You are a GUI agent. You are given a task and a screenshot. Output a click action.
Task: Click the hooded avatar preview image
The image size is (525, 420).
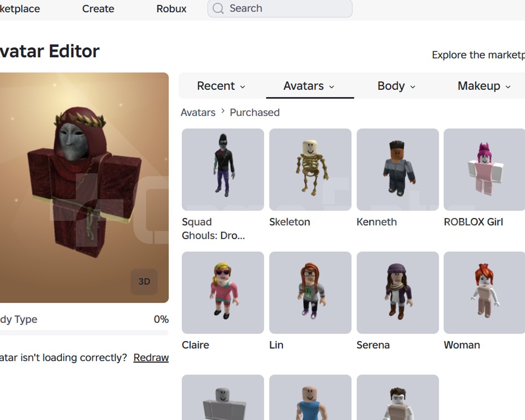[x=84, y=188]
